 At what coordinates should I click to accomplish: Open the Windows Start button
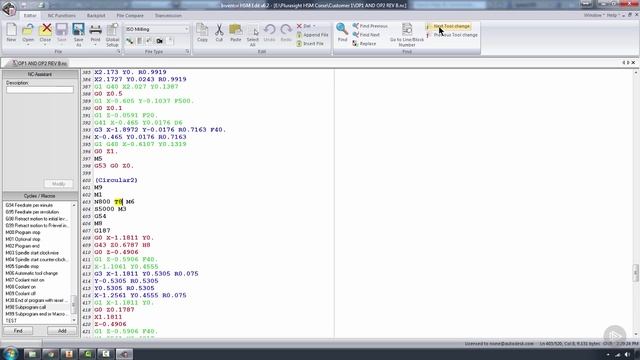10,353
